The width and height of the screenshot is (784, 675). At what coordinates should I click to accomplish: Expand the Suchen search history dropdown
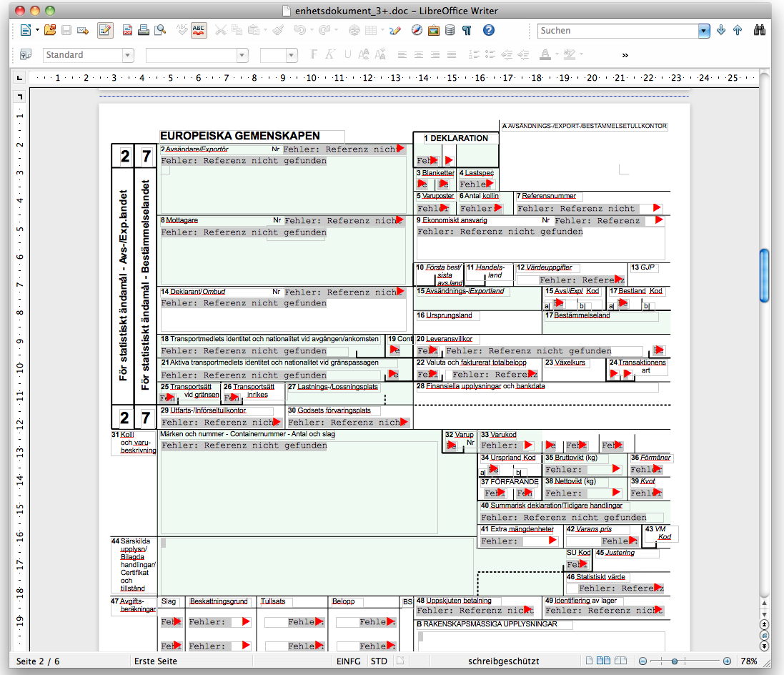click(x=704, y=31)
